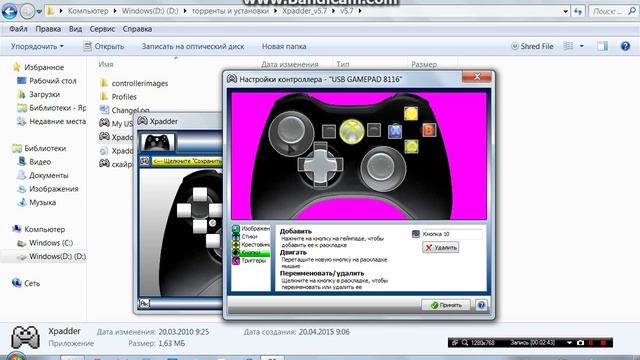Viewport: 640px width, 360px height.
Task: Select the right stick on controller layout
Action: 383,168
